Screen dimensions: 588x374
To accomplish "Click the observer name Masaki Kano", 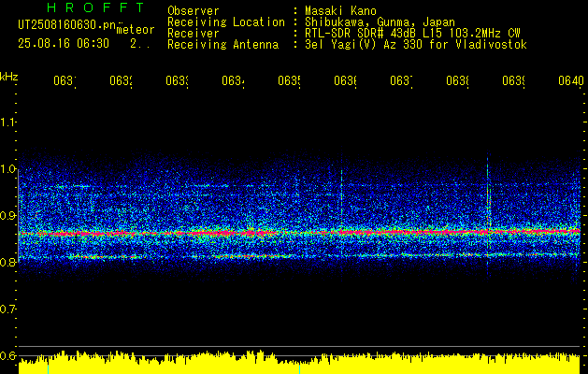I will coord(340,11).
